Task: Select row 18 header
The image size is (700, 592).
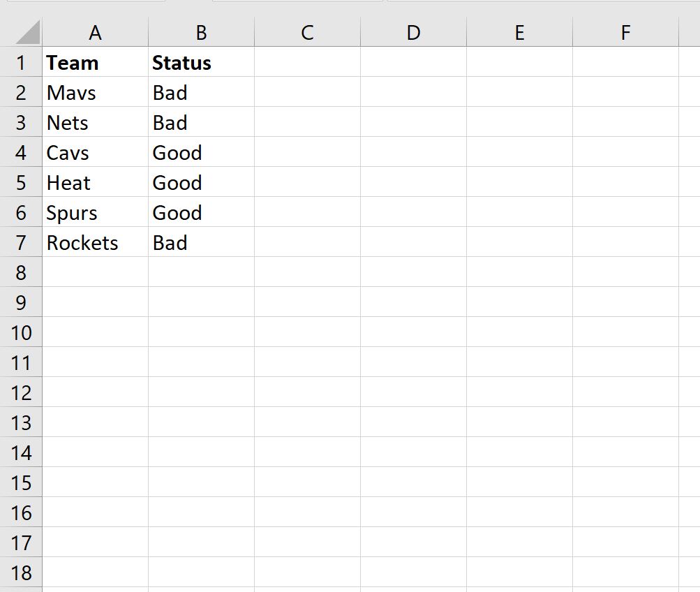Action: (21, 572)
